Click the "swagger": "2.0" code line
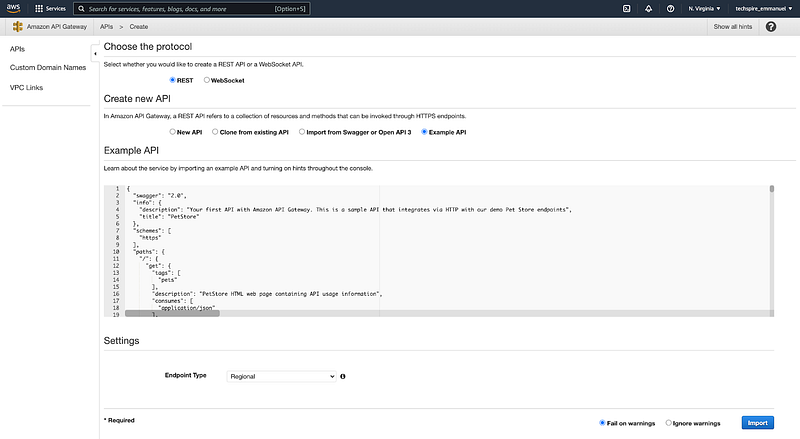 [x=160, y=196]
